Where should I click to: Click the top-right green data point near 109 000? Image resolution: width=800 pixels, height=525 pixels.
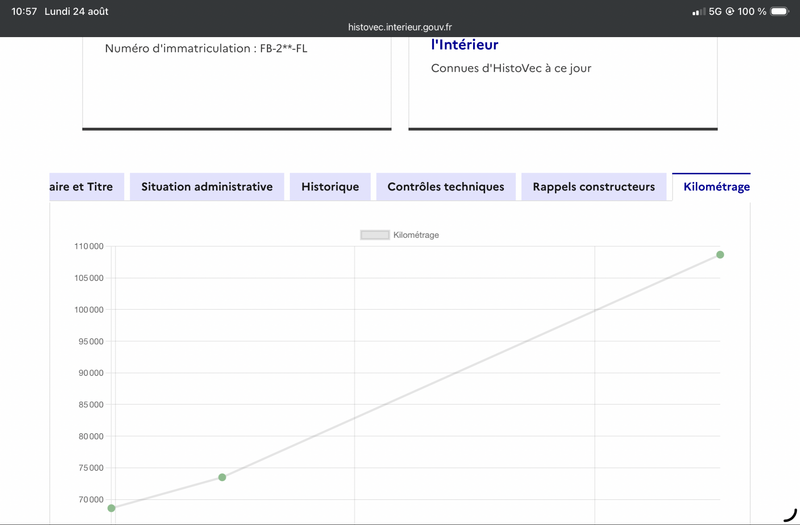click(x=720, y=255)
